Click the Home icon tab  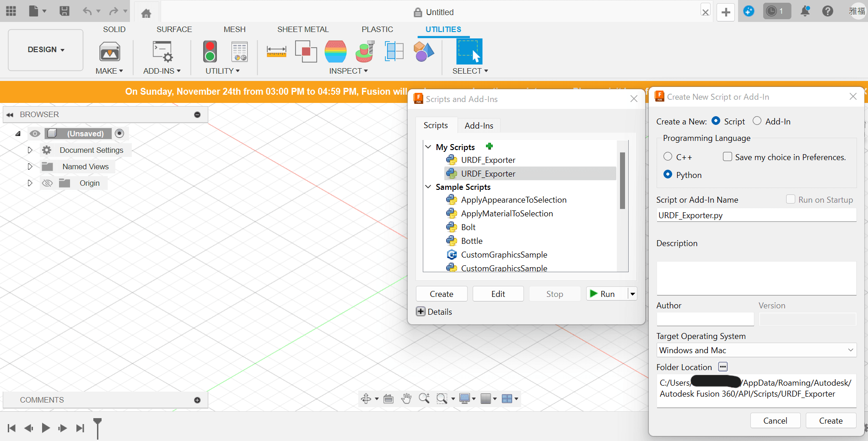coord(146,13)
